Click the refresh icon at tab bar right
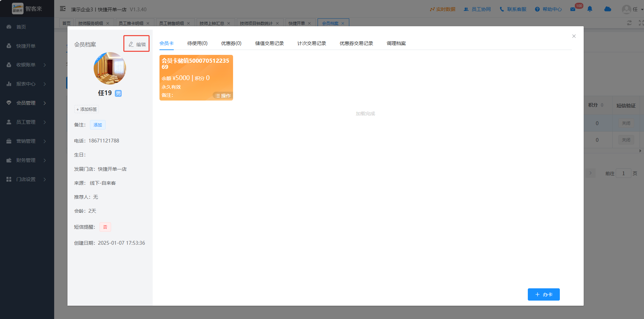 (x=629, y=23)
